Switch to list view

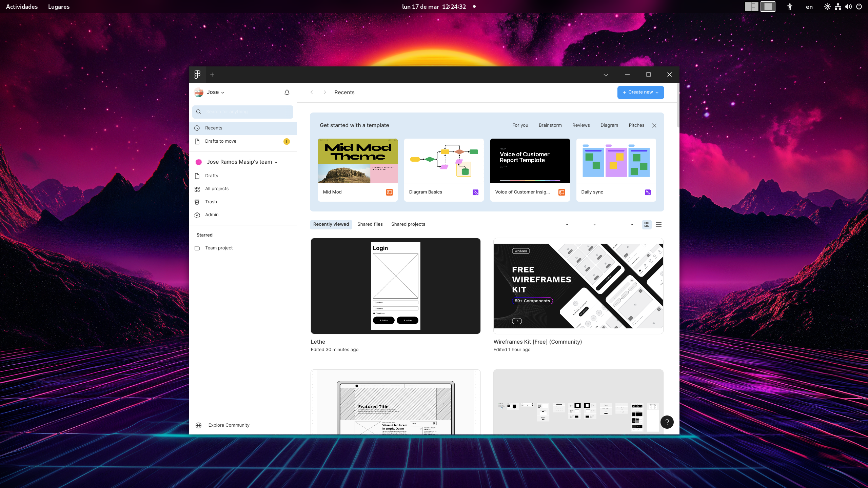(x=658, y=224)
